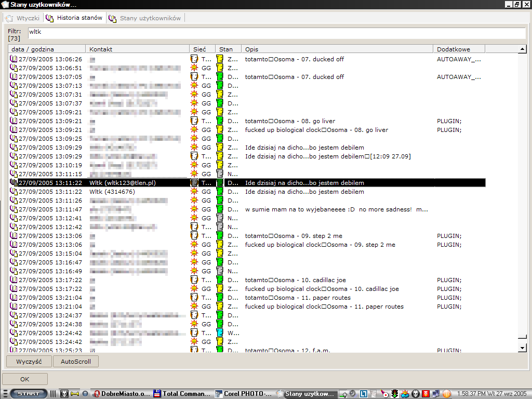The width and height of the screenshot is (532, 399).
Task: Open Total Commander from the taskbar
Action: point(182,394)
